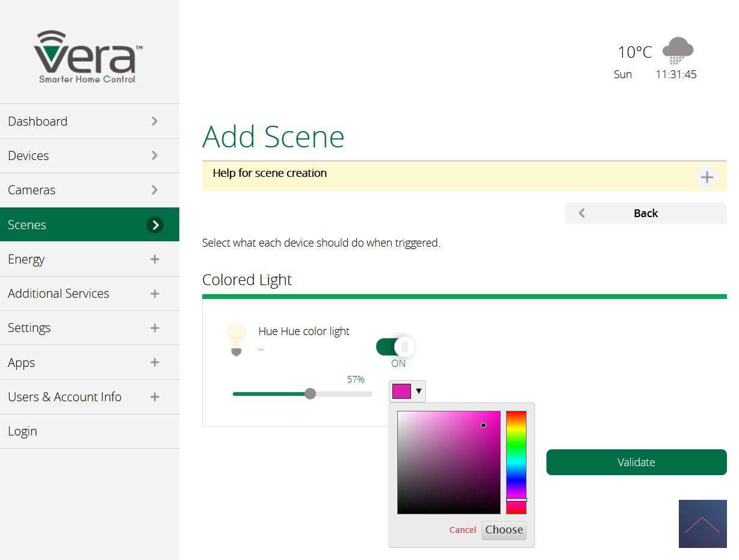Screen dimensions: 739x560
Task: Click the light bulb device icon
Action: pyautogui.click(x=236, y=340)
